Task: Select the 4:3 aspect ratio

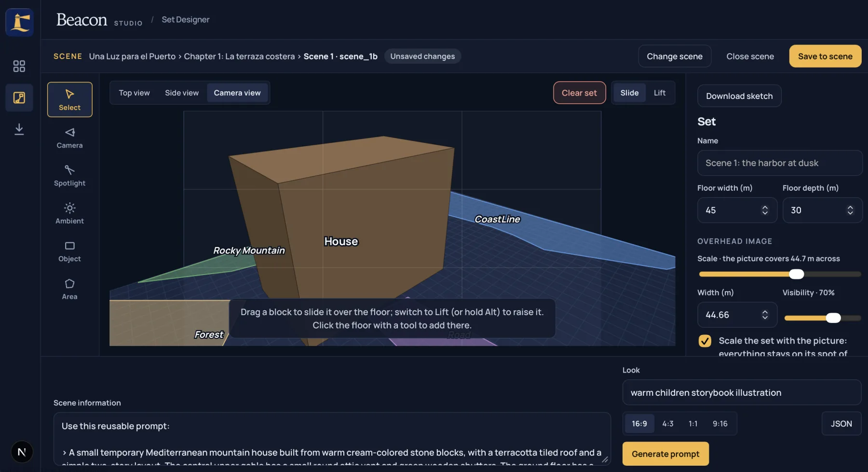Action: tap(668, 424)
